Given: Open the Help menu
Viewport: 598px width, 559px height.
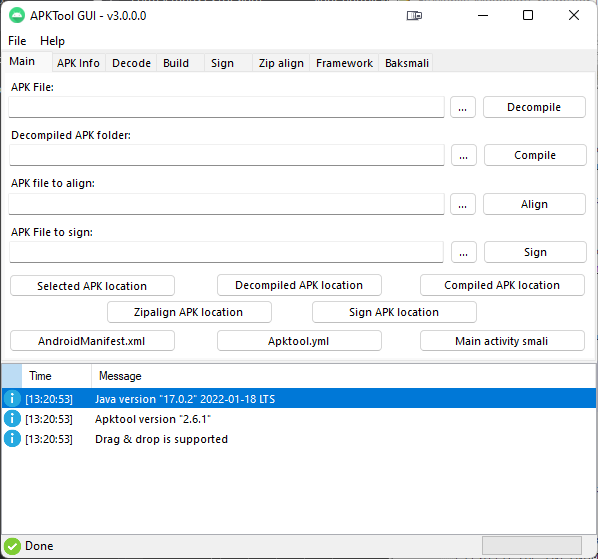Looking at the screenshot, I should [x=52, y=41].
